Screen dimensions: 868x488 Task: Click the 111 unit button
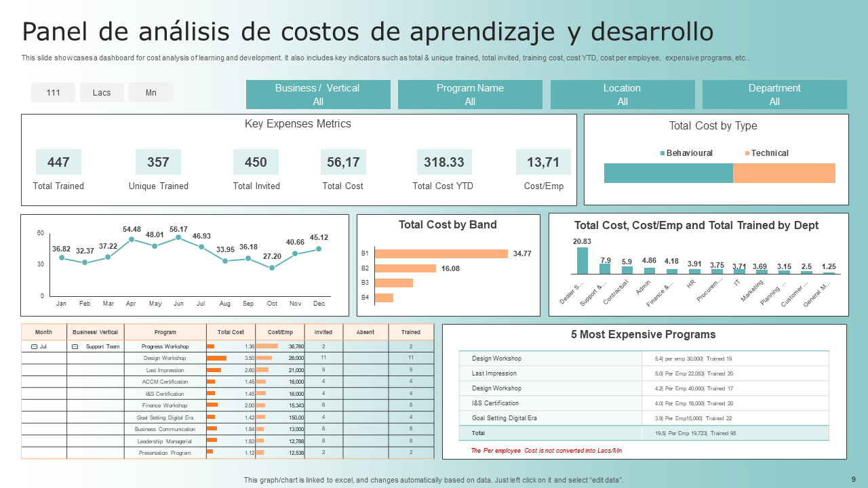[53, 92]
